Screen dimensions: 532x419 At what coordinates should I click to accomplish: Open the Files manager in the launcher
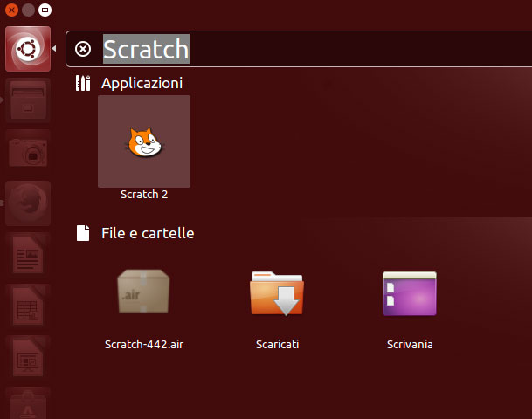[x=28, y=100]
